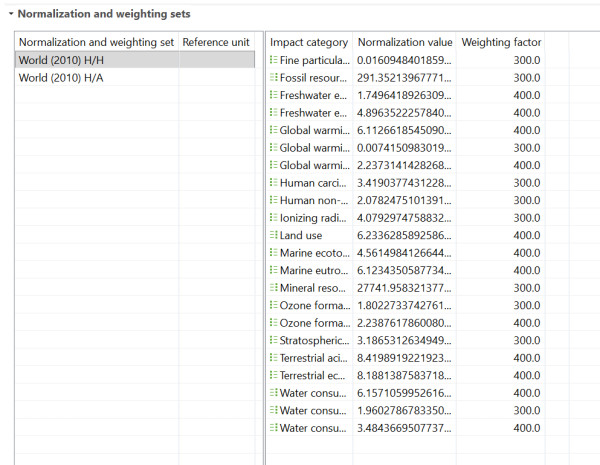Click the Human carcinogenic row icon

coord(273,182)
